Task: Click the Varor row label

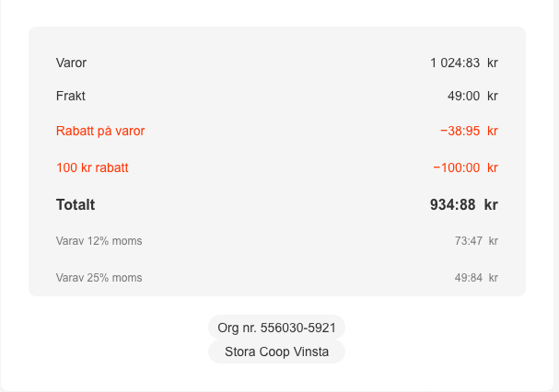Action: tap(71, 63)
